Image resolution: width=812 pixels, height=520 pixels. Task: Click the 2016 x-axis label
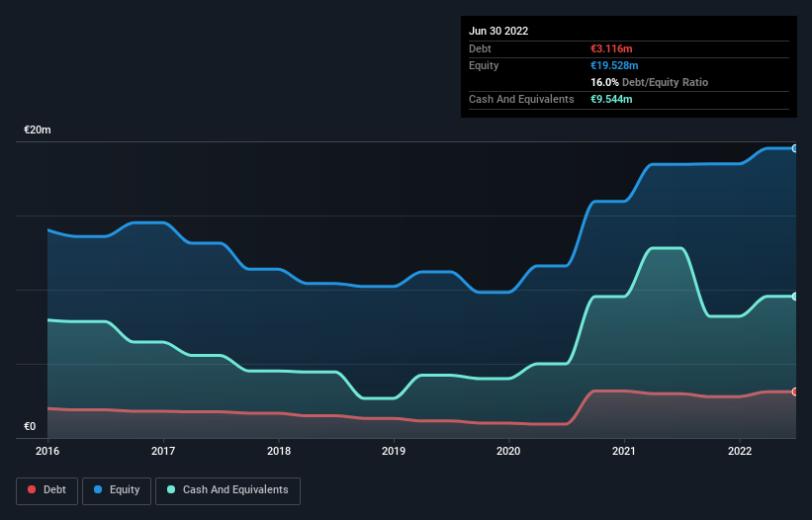(x=47, y=451)
